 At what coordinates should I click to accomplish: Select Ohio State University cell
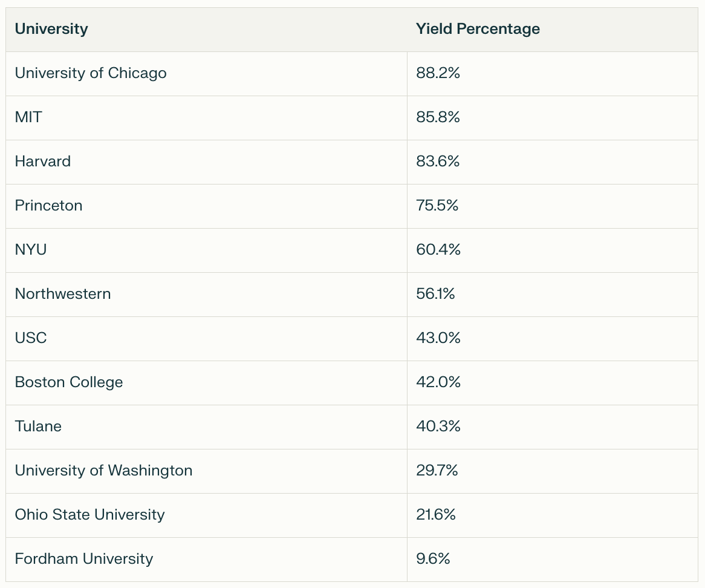(89, 515)
